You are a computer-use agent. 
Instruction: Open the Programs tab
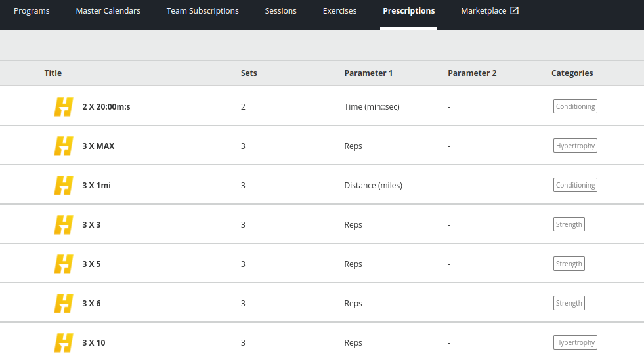click(32, 11)
